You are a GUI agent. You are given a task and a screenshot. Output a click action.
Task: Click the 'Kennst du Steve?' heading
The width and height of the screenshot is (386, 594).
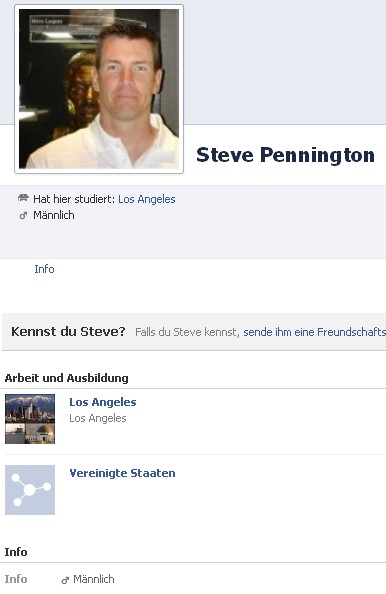[x=68, y=331]
